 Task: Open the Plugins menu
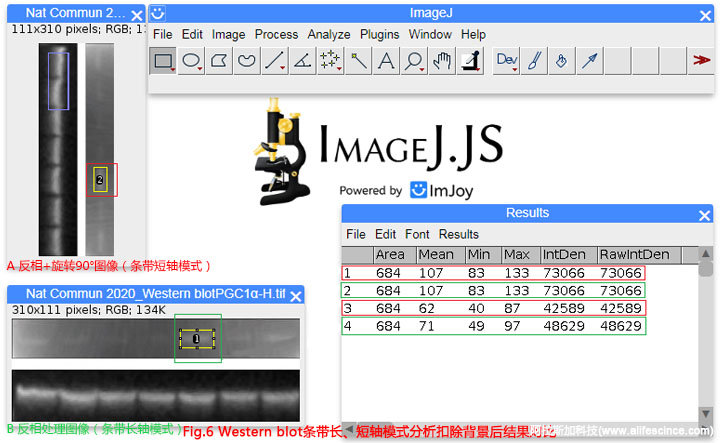379,34
